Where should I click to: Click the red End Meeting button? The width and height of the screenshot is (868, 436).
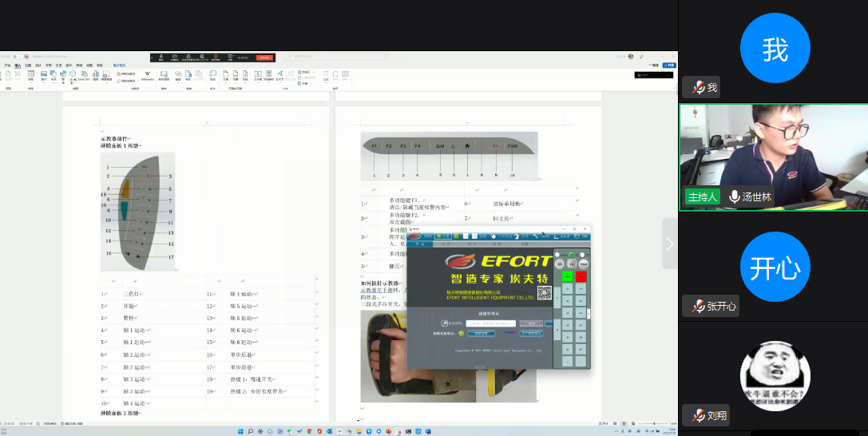(x=264, y=57)
